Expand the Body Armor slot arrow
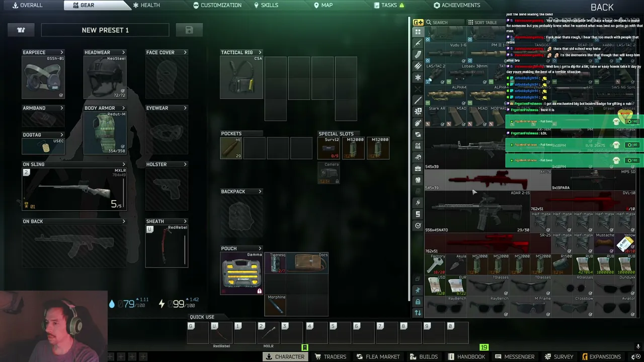Screen dimensions: 644x362 [123, 108]
